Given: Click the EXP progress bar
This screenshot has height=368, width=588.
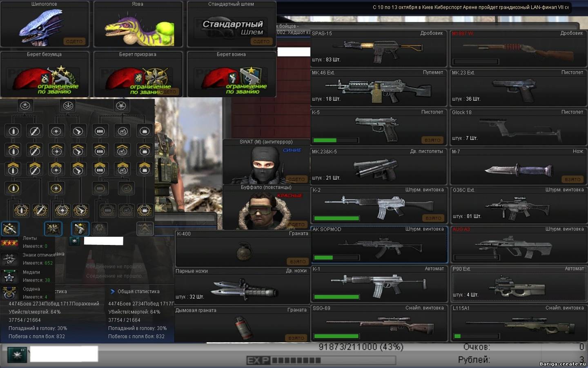Looking at the screenshot, I should coord(321,360).
